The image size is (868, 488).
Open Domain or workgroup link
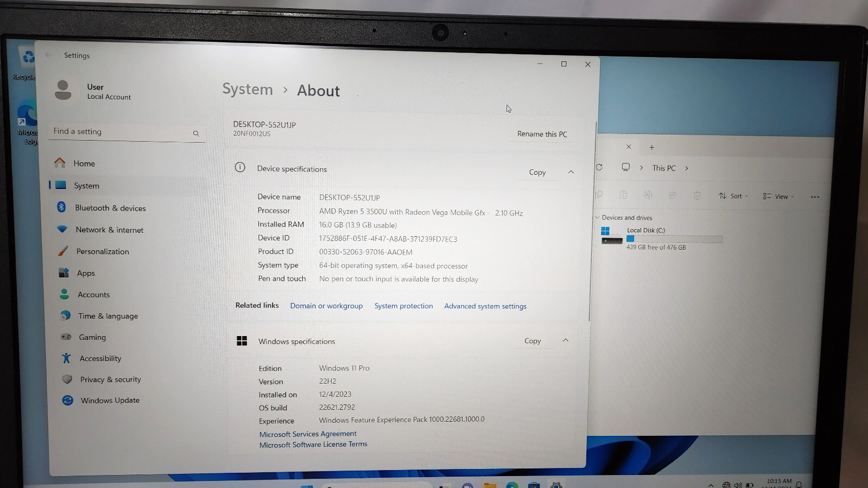click(x=326, y=306)
